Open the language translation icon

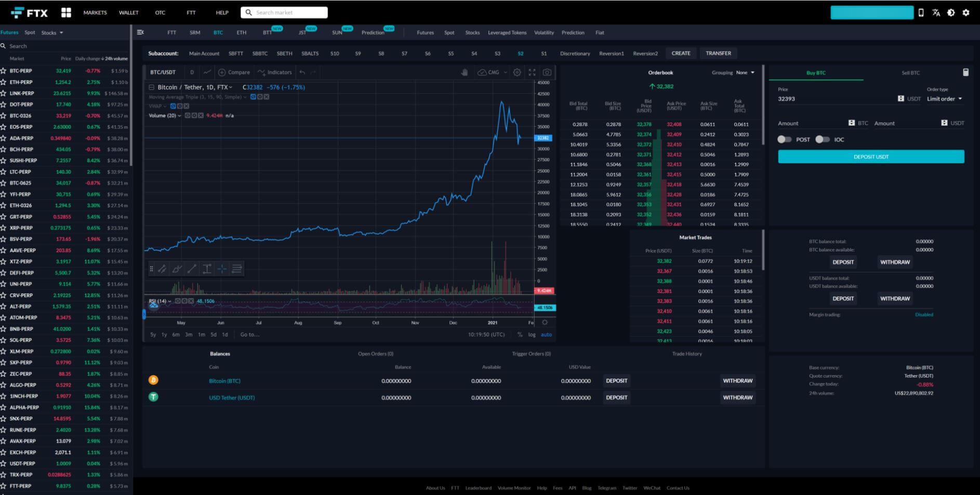click(x=936, y=12)
